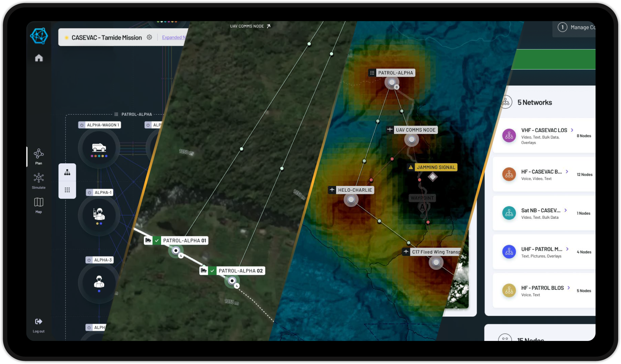621x364 pixels.
Task: Click the Sat NB teal network swatch
Action: tap(509, 213)
